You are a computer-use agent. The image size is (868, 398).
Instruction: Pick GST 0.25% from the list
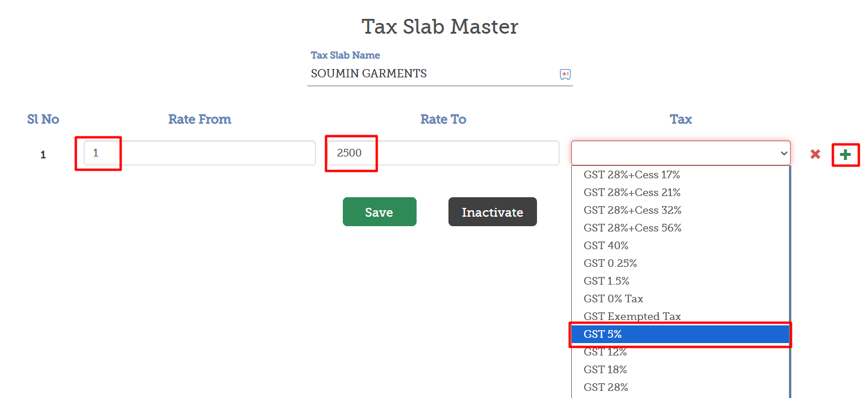pos(680,263)
